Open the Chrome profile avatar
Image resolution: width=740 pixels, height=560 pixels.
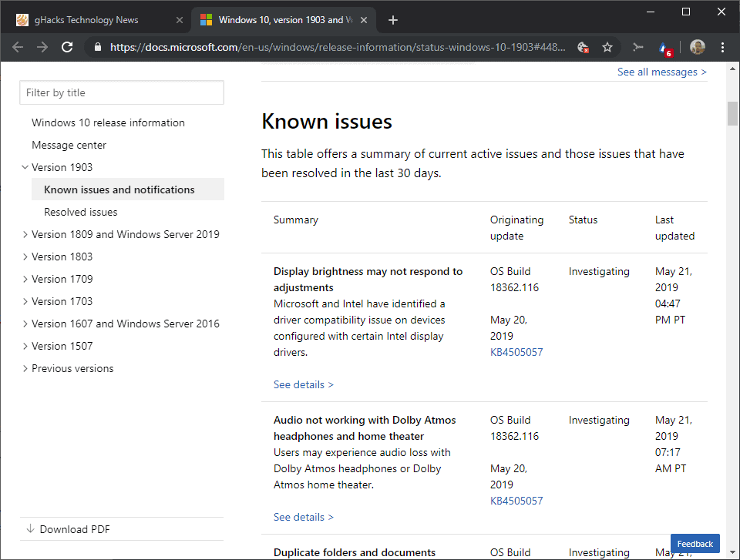pos(698,47)
